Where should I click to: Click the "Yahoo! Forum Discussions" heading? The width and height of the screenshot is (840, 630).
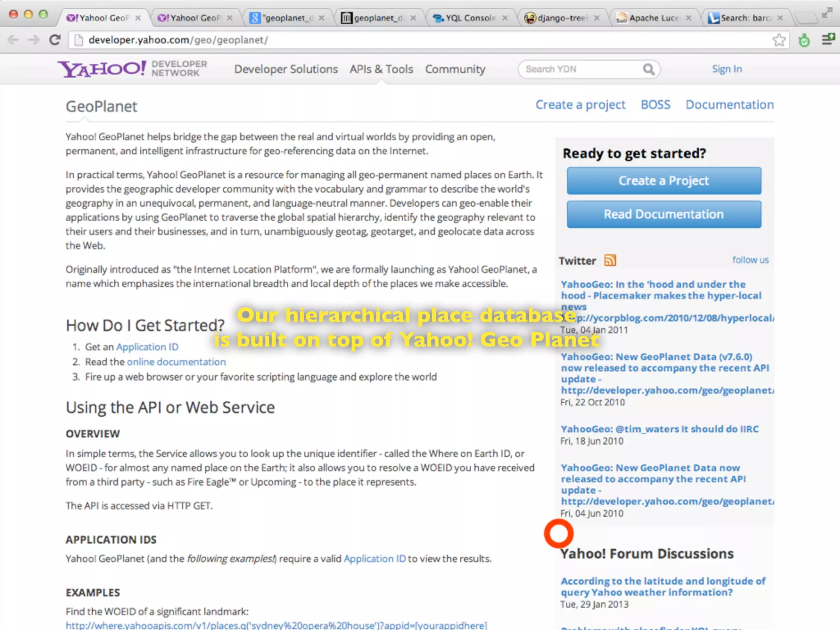647,554
